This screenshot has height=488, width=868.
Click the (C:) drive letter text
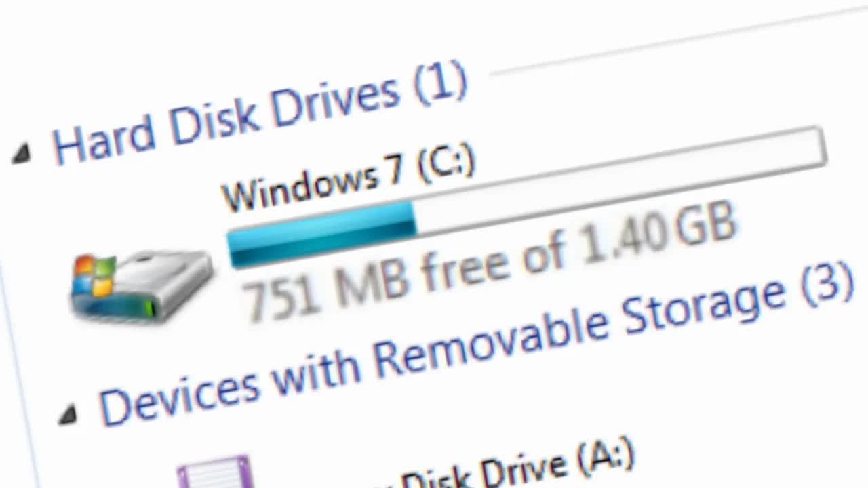coord(446,163)
